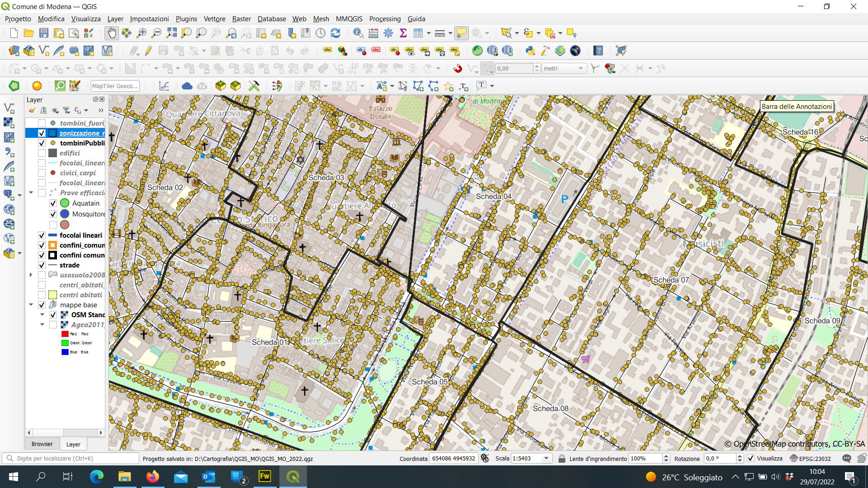
Task: Collapse the mappe base group
Action: click(x=31, y=305)
